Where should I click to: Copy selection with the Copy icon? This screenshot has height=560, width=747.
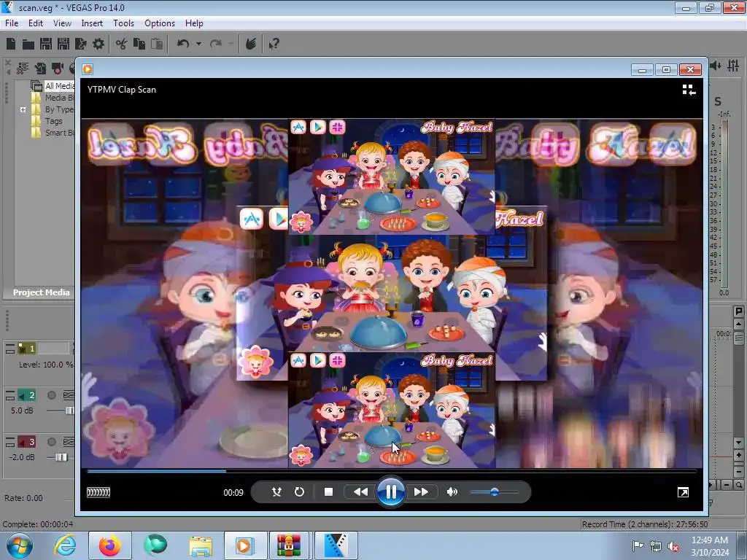point(139,44)
